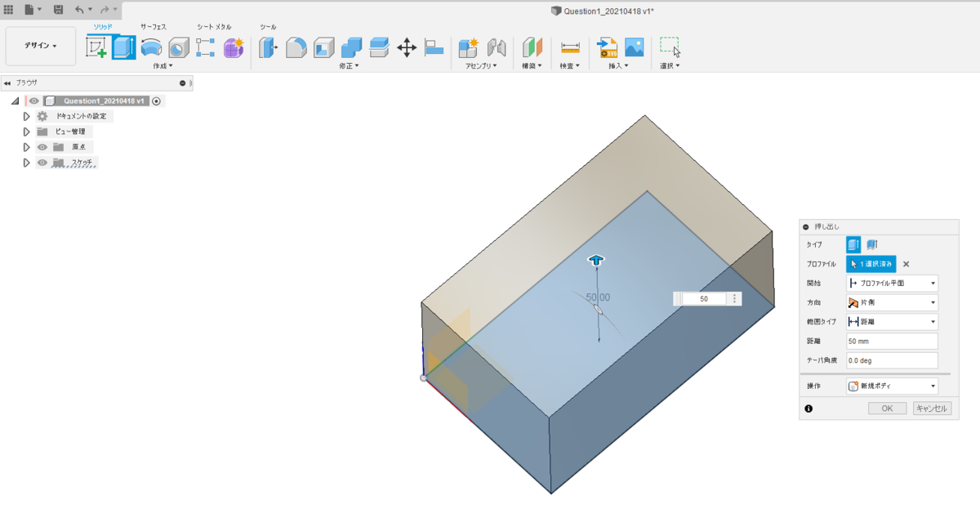Click the OK button
Viewport: 980px width, 523px height.
(887, 408)
